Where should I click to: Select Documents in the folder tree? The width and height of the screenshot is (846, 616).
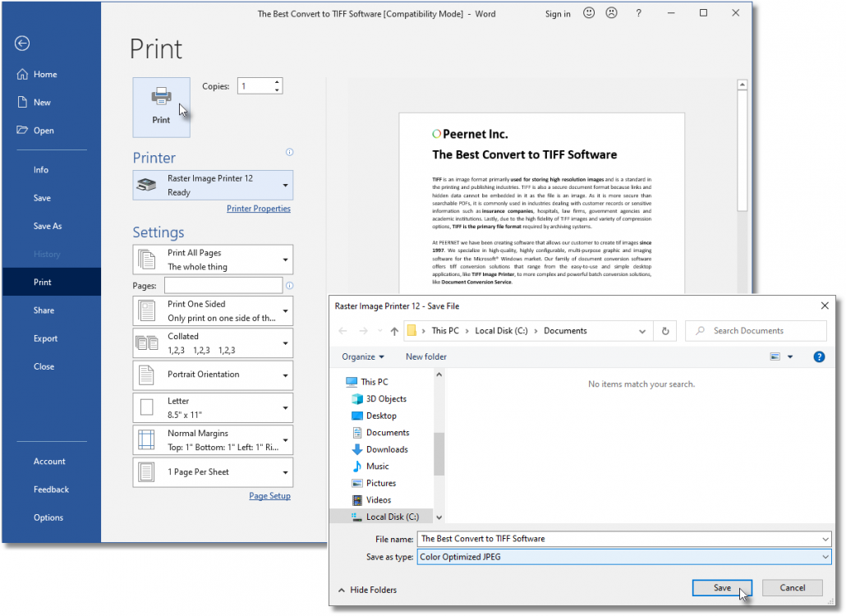[380, 433]
